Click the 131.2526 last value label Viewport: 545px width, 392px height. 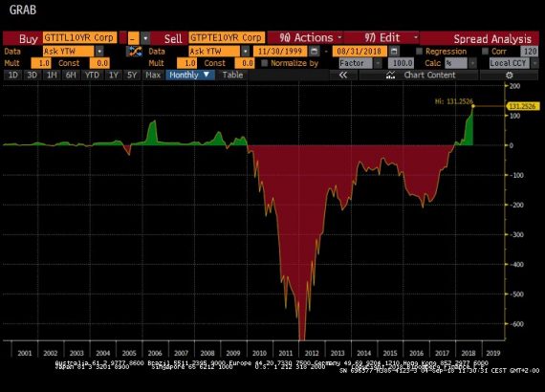pyautogui.click(x=523, y=106)
